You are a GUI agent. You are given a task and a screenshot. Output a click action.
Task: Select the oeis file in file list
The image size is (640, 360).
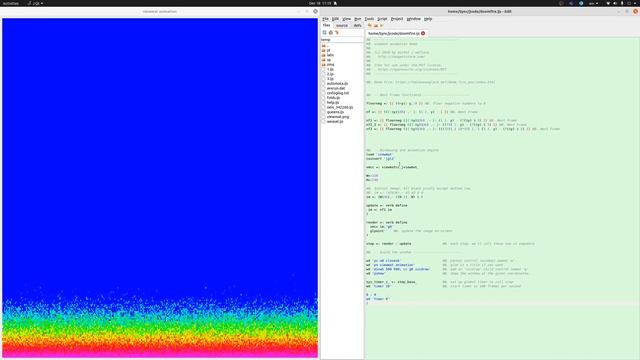(x=337, y=107)
